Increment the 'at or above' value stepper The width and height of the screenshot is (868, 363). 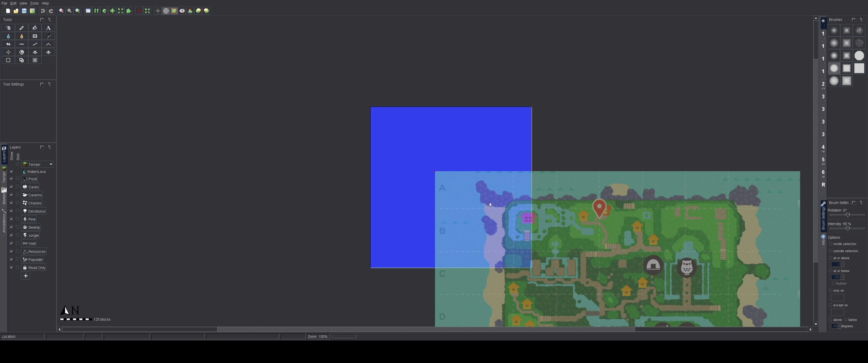842,263
